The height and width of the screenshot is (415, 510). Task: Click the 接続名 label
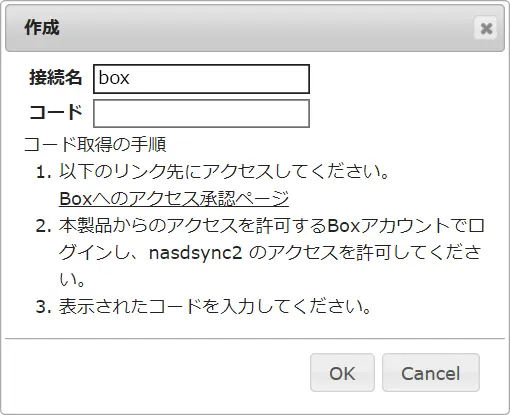(x=55, y=77)
